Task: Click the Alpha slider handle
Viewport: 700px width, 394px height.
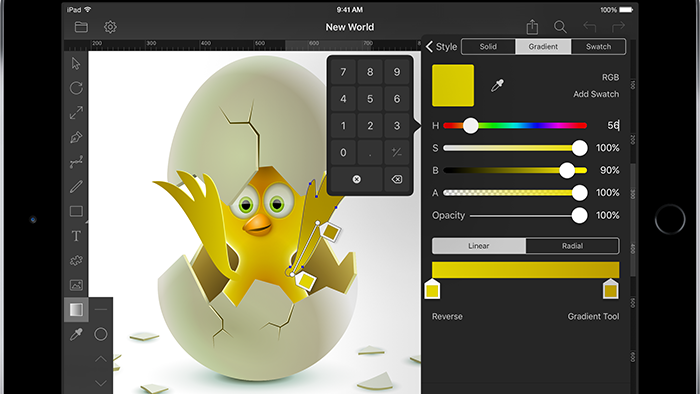Action: pos(579,193)
